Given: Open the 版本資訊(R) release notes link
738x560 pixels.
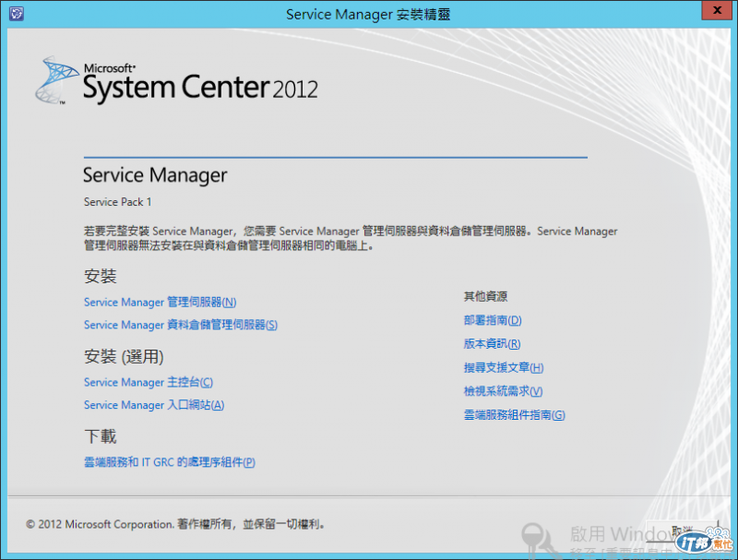Looking at the screenshot, I should (x=492, y=344).
